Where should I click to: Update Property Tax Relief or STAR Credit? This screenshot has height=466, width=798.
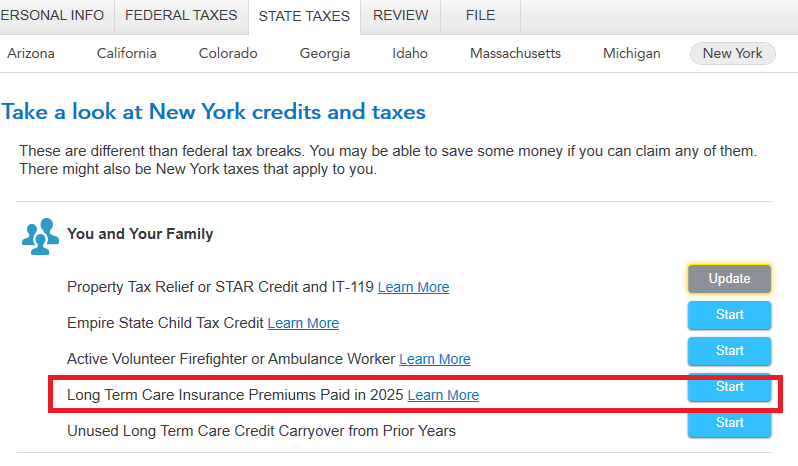click(729, 280)
